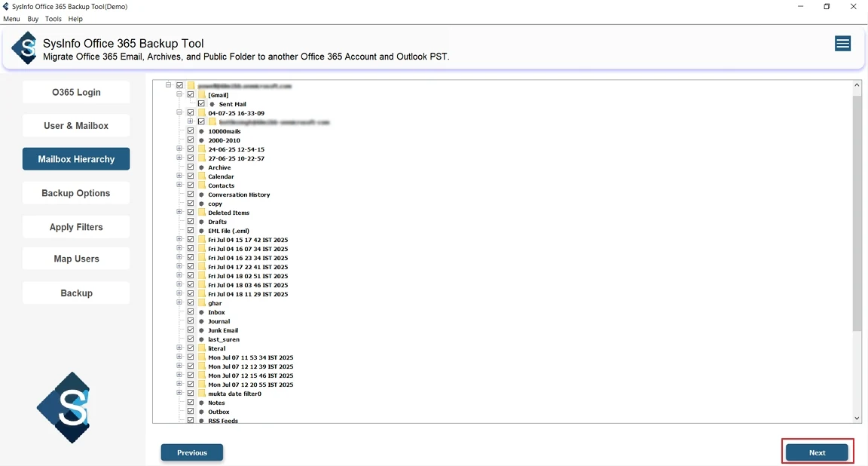
Task: Click the SysInfo logo in the header
Action: tap(25, 48)
